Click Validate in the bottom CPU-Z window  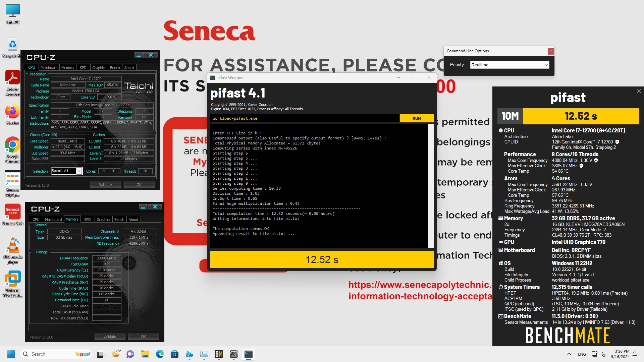coord(110,337)
